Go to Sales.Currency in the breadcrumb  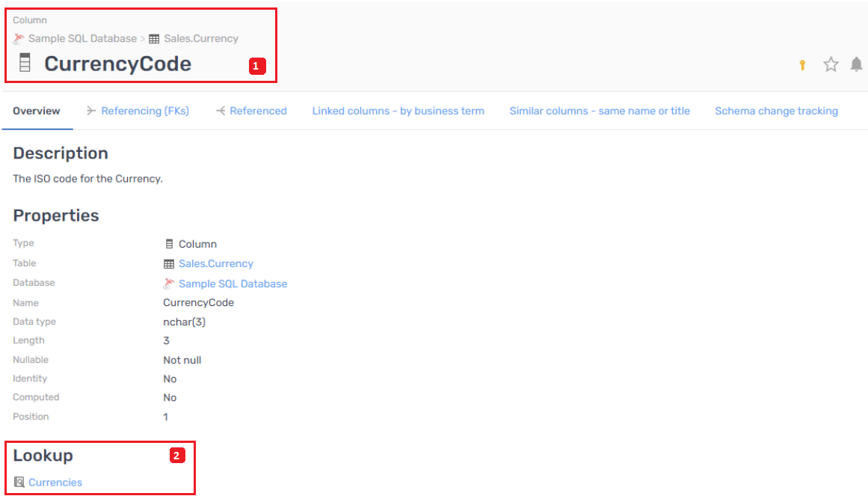(201, 38)
